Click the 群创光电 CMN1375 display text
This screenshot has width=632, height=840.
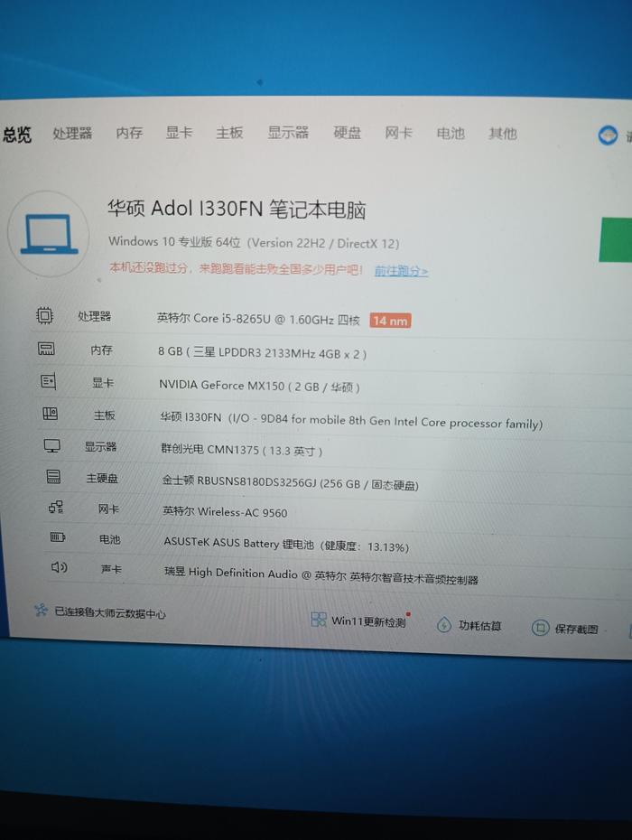[242, 450]
